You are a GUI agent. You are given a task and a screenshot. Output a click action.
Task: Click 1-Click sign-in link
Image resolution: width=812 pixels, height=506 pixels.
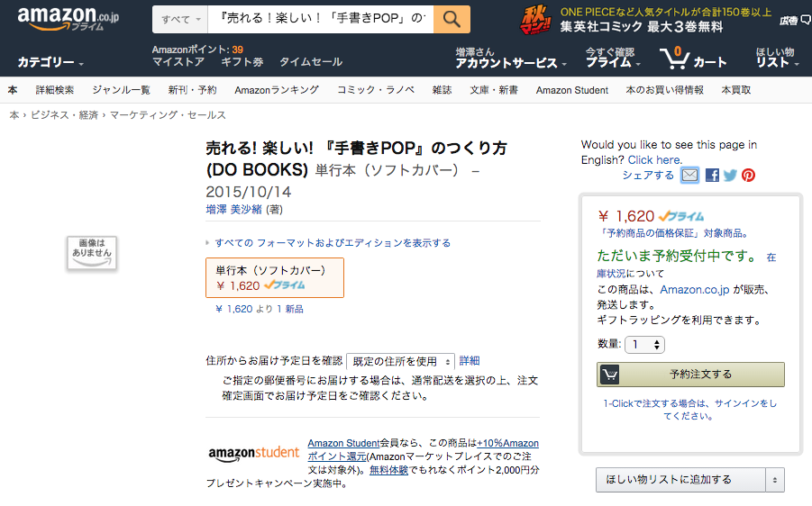point(689,410)
